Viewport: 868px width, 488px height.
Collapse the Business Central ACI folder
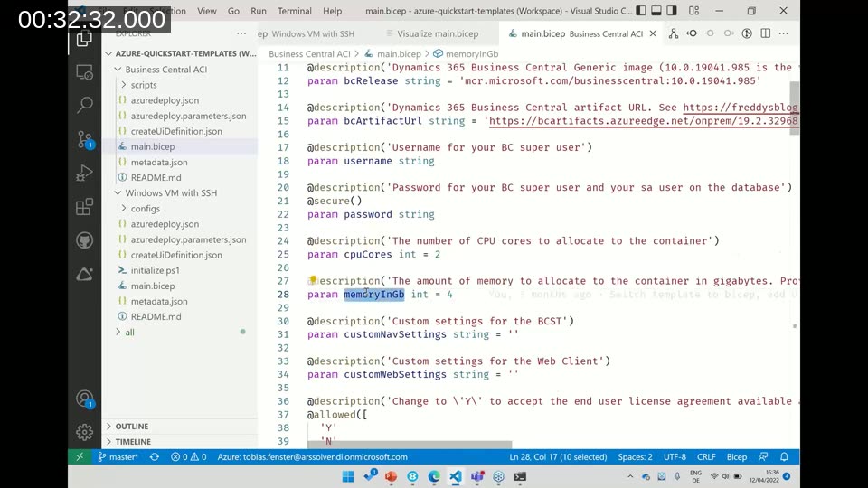(165, 70)
